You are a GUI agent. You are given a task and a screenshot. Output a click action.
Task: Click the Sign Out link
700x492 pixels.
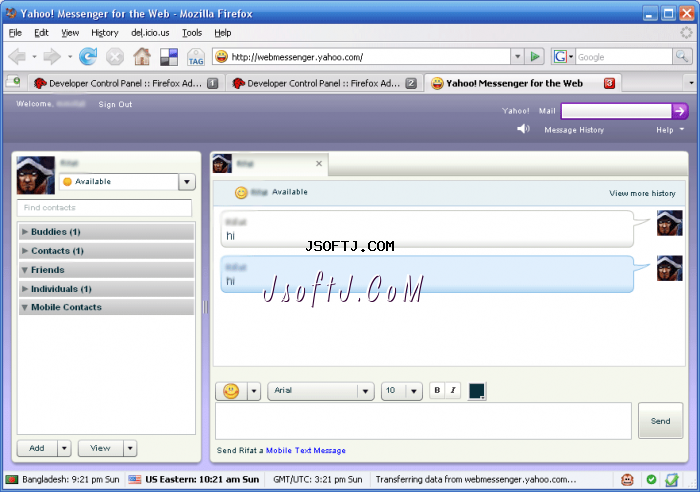115,104
